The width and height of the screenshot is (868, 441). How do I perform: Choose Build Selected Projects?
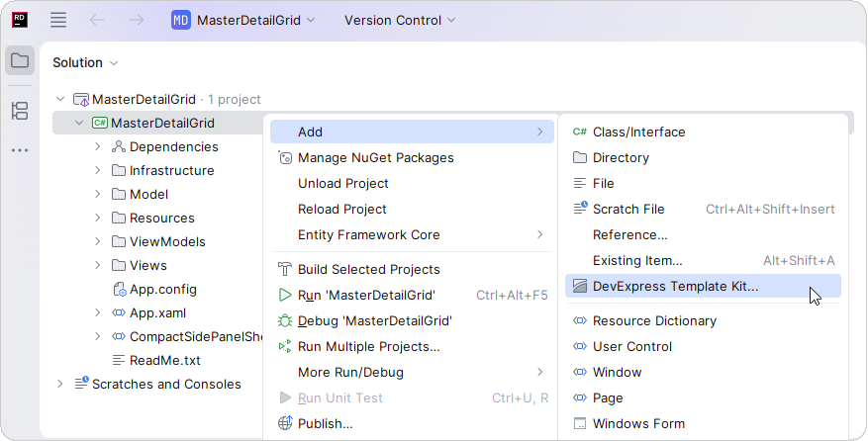click(x=412, y=270)
